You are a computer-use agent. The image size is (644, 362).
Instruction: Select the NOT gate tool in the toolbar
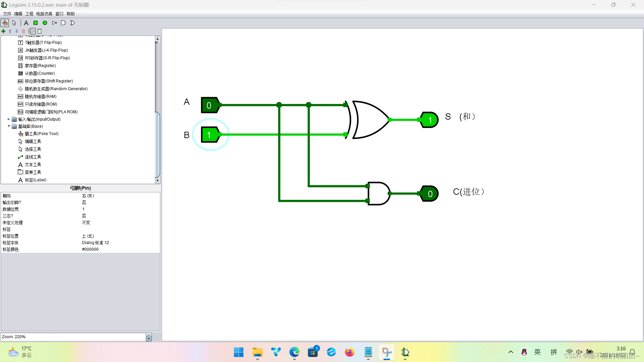point(54,23)
